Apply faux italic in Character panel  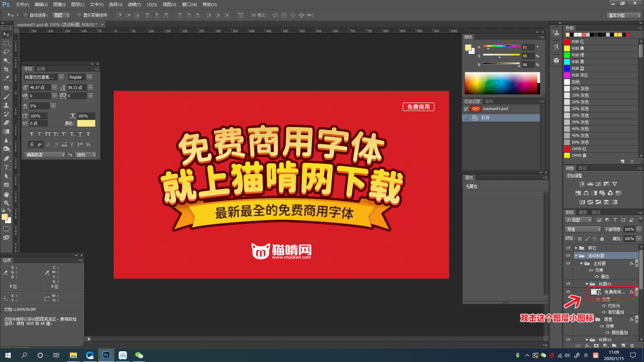[x=40, y=134]
